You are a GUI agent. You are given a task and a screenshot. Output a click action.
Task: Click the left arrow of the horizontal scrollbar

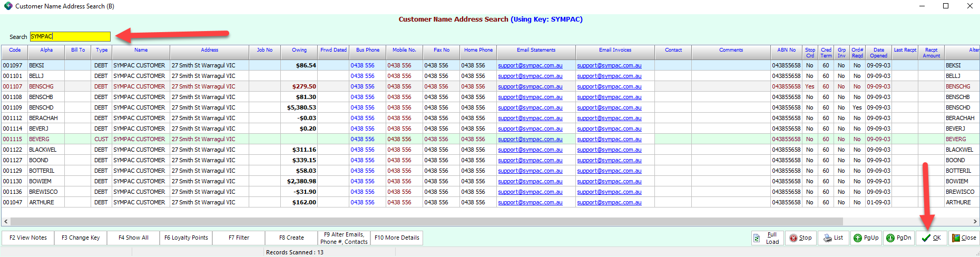pos(5,222)
